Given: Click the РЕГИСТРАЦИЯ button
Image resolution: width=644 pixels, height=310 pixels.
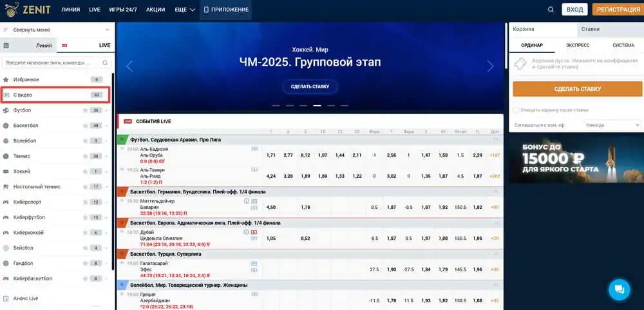Looking at the screenshot, I should (618, 10).
